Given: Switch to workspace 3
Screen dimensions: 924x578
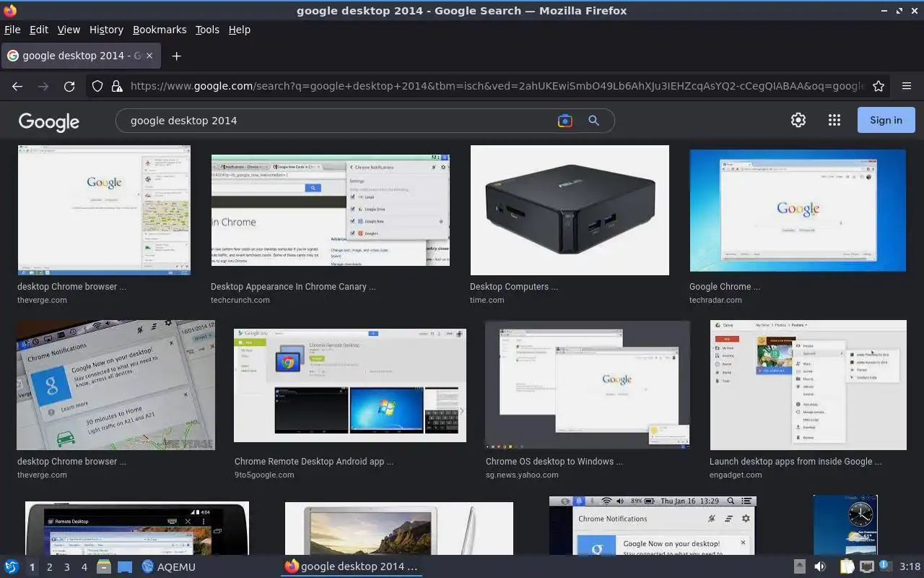Looking at the screenshot, I should click(x=66, y=567).
